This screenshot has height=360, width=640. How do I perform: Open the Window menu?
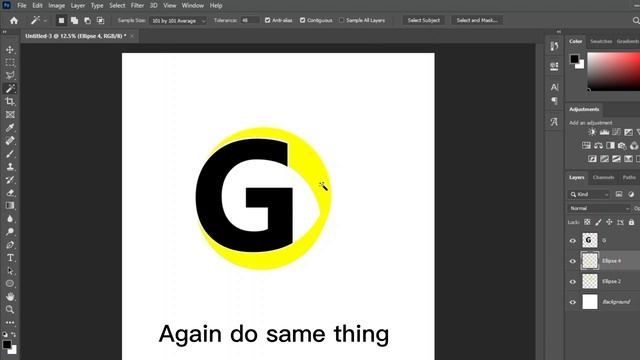193,6
